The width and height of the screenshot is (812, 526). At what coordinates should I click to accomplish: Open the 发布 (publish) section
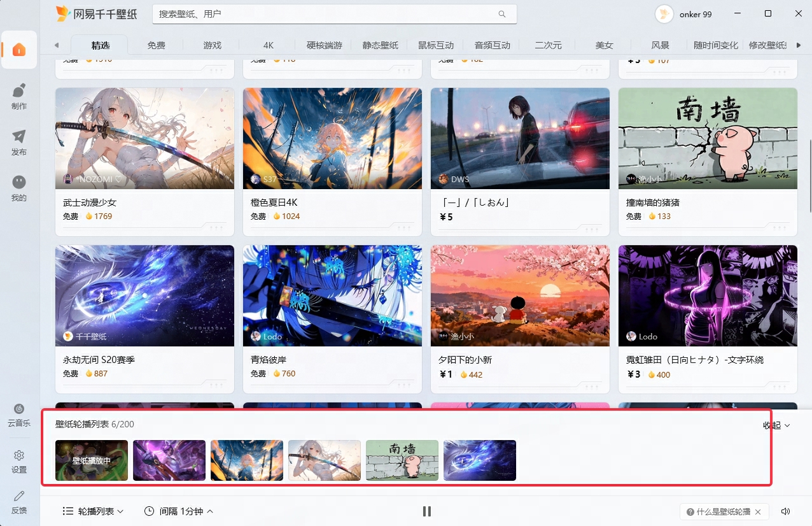(x=19, y=143)
